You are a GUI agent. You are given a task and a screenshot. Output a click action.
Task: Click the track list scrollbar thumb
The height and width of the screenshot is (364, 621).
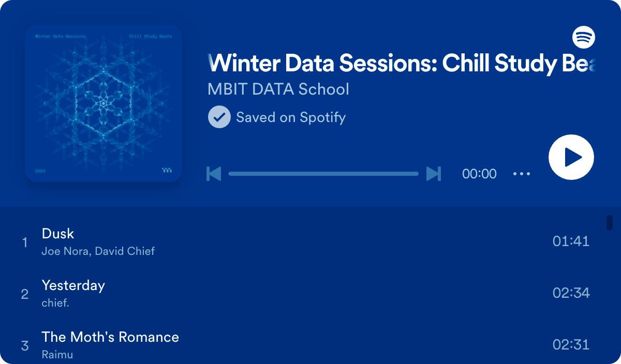point(610,223)
